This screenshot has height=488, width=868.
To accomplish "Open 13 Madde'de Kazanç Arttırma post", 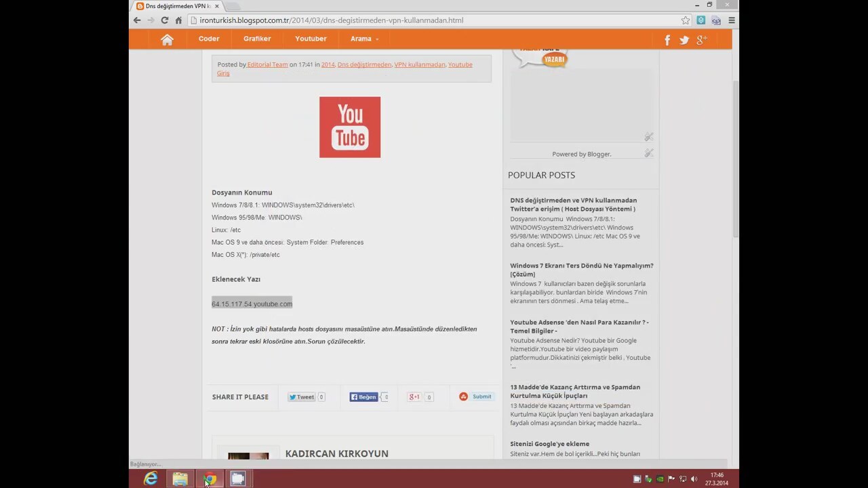I will (575, 391).
